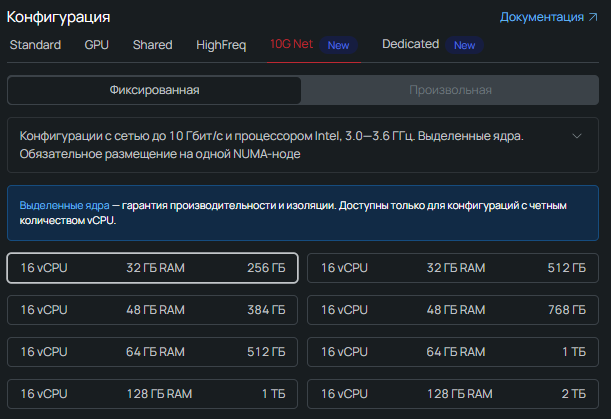
Task: Switch to the Dedicated tab
Action: (410, 45)
